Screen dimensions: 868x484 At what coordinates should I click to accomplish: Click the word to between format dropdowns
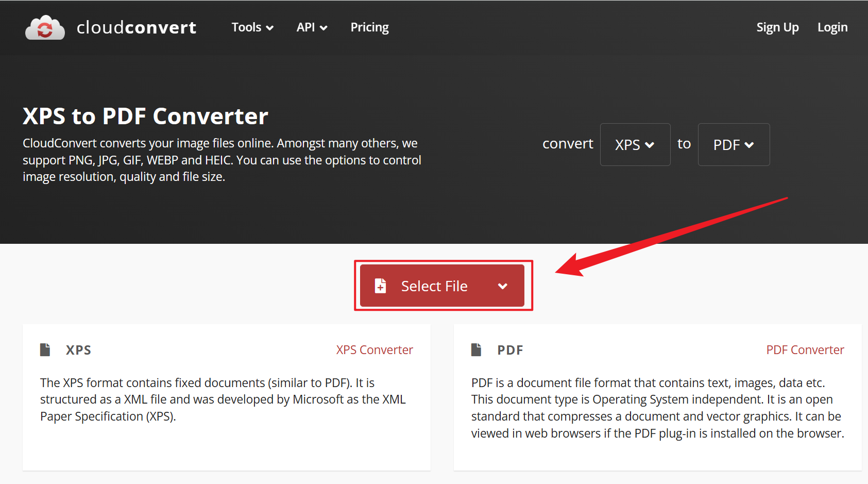684,143
